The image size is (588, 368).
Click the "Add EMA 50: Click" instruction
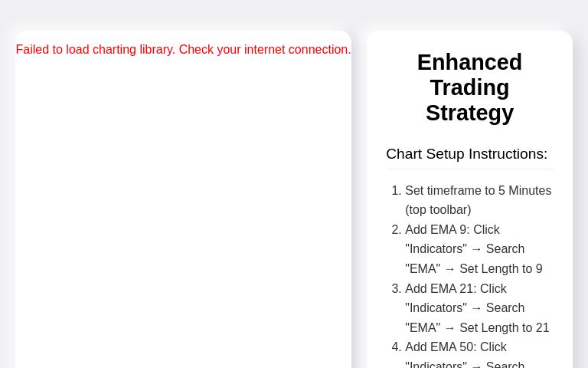point(456,347)
